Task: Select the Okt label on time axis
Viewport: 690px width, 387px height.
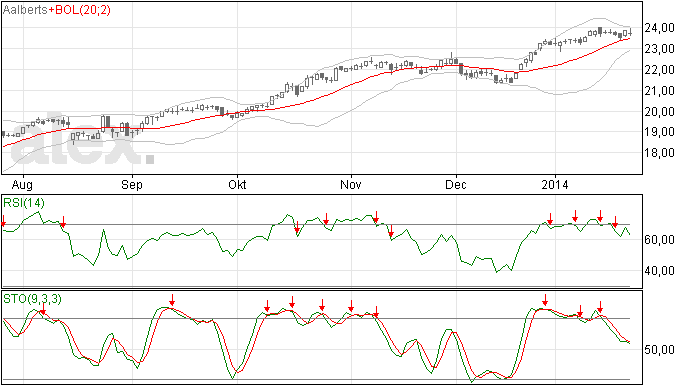Action: pyautogui.click(x=237, y=184)
